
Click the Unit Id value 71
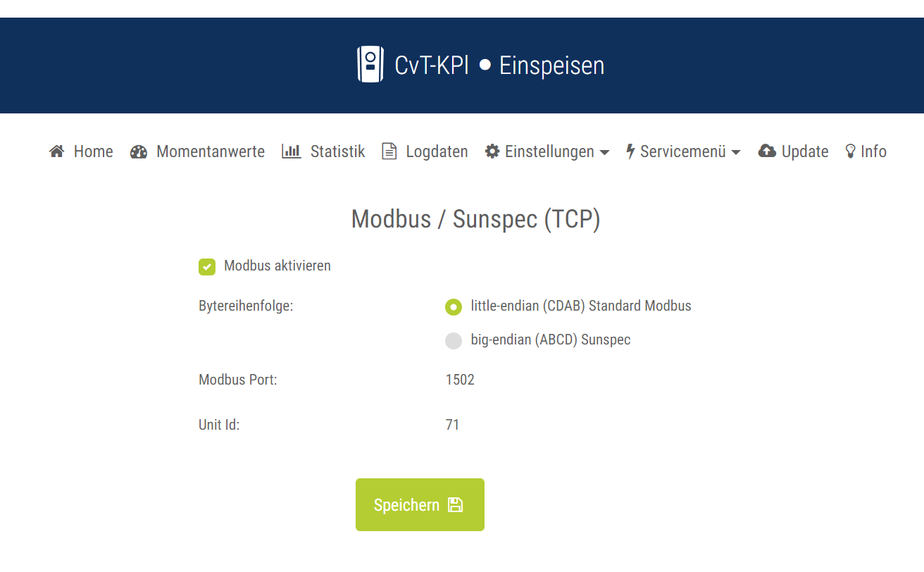click(453, 425)
